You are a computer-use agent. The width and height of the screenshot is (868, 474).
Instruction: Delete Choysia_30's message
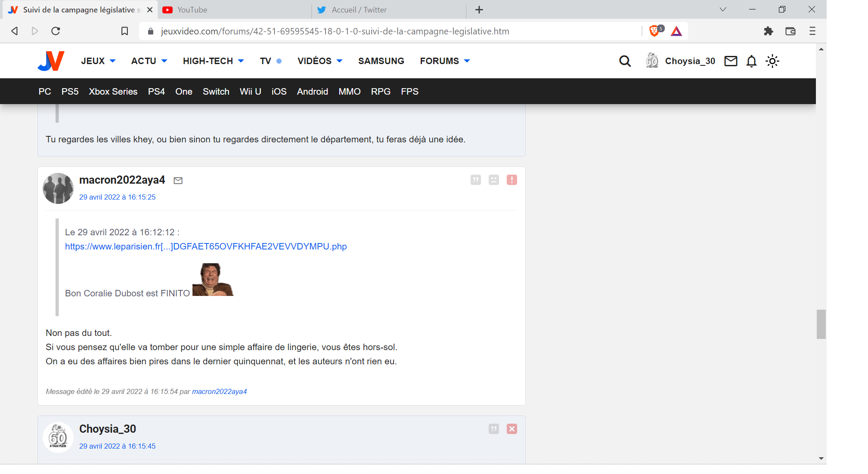(512, 429)
